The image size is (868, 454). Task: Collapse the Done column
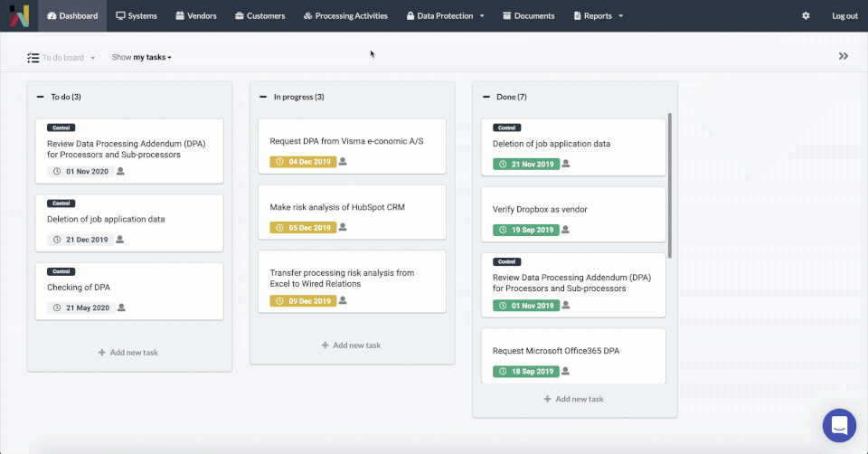[x=486, y=97]
